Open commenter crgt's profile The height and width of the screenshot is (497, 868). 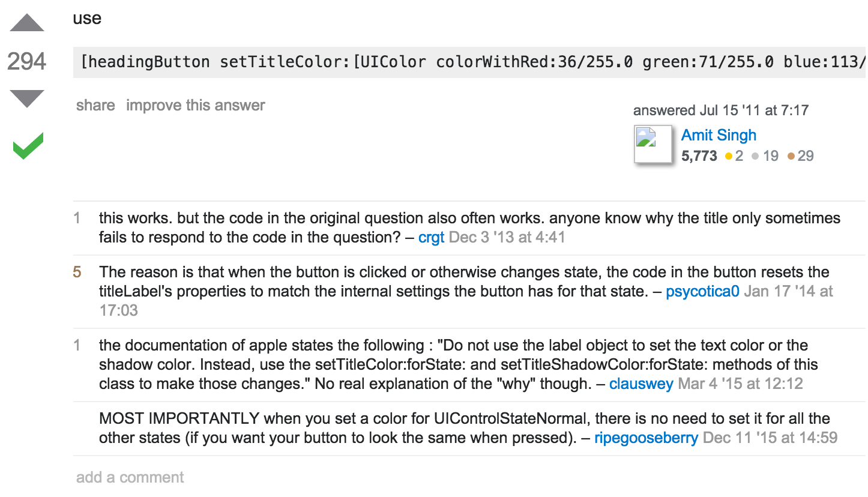(431, 237)
